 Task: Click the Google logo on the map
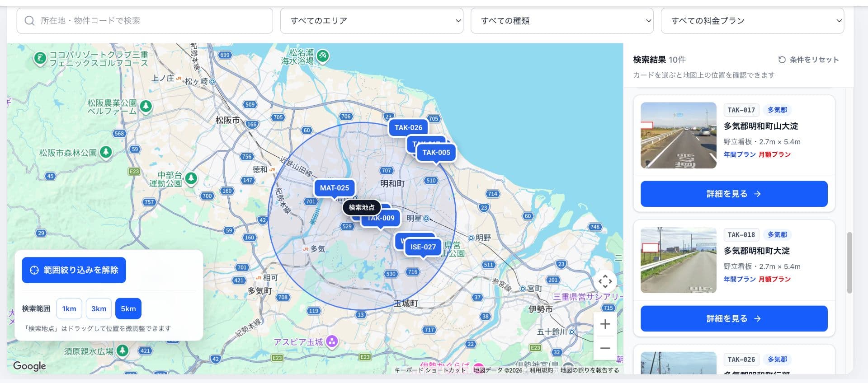30,366
